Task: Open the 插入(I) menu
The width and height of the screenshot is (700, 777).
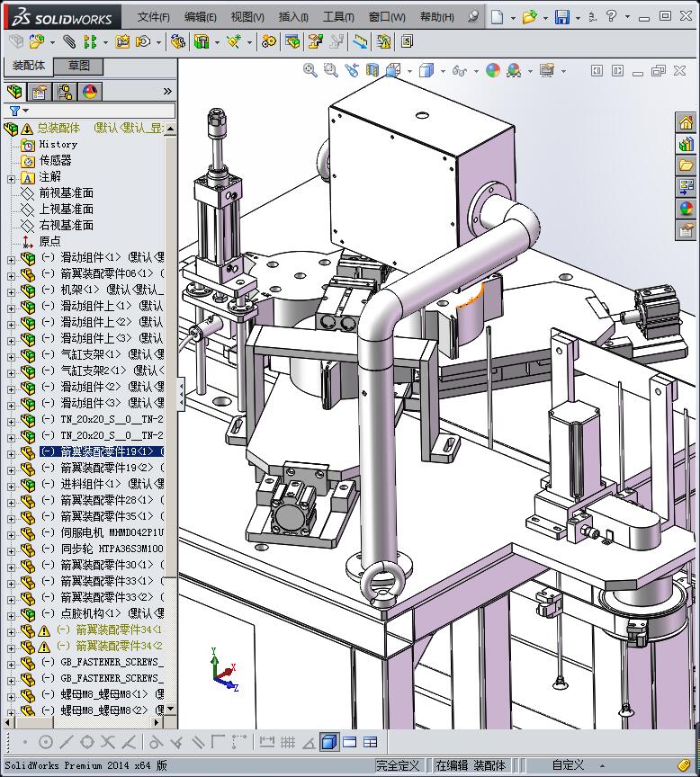Action: [x=293, y=17]
